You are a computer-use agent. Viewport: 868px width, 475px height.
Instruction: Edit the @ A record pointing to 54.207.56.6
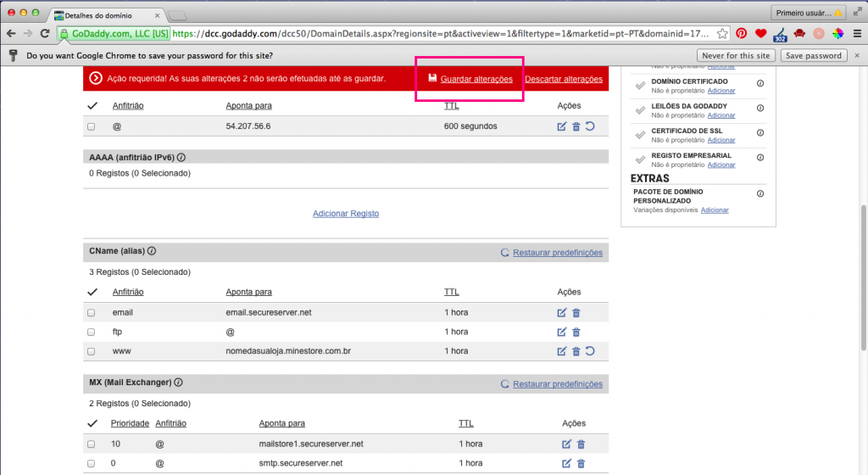tap(562, 126)
